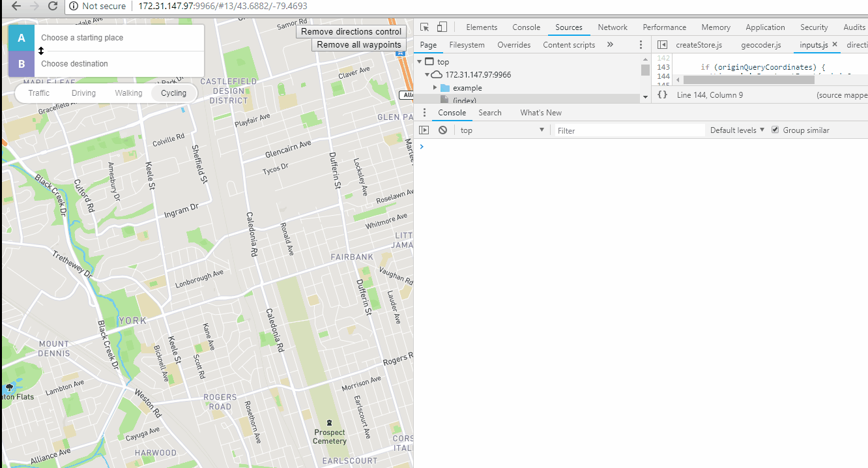Toggle the device toolbar icon
Viewport: 868px width, 468px height.
click(442, 27)
